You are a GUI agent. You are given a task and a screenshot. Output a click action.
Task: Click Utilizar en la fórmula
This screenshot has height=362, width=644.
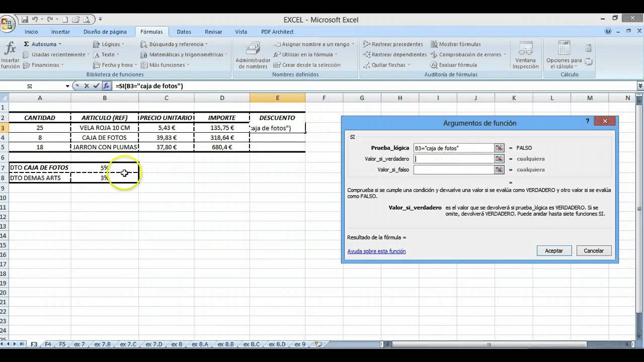pos(305,54)
